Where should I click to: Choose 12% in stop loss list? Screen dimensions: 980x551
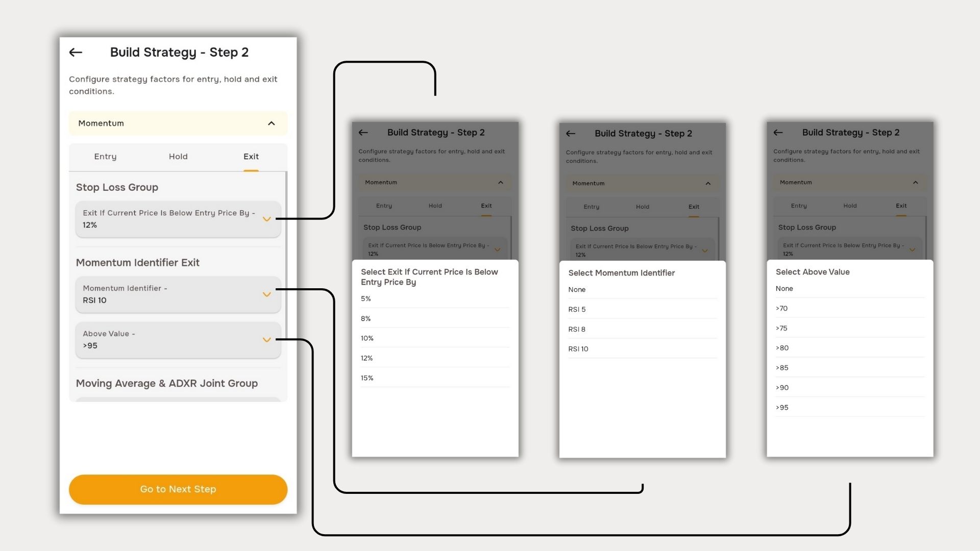435,358
